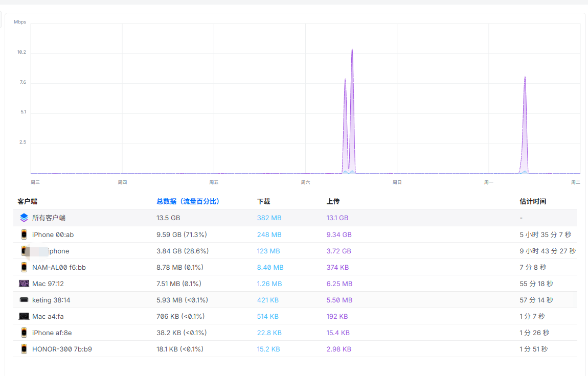Viewport: 588px width, 376px height.
Task: Click the 所有客户端 stacked layers icon
Action: pos(24,218)
